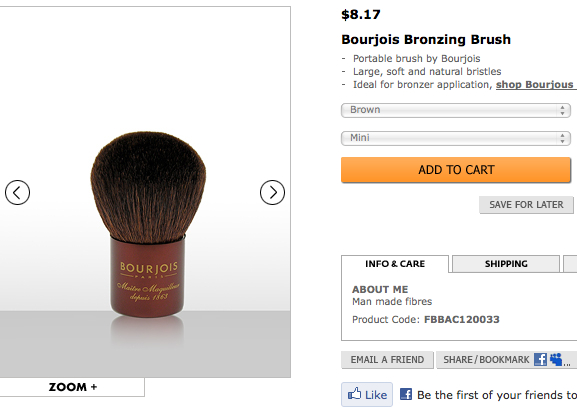This screenshot has width=577, height=408.
Task: Like the product with the thumbs-up button
Action: 367,395
